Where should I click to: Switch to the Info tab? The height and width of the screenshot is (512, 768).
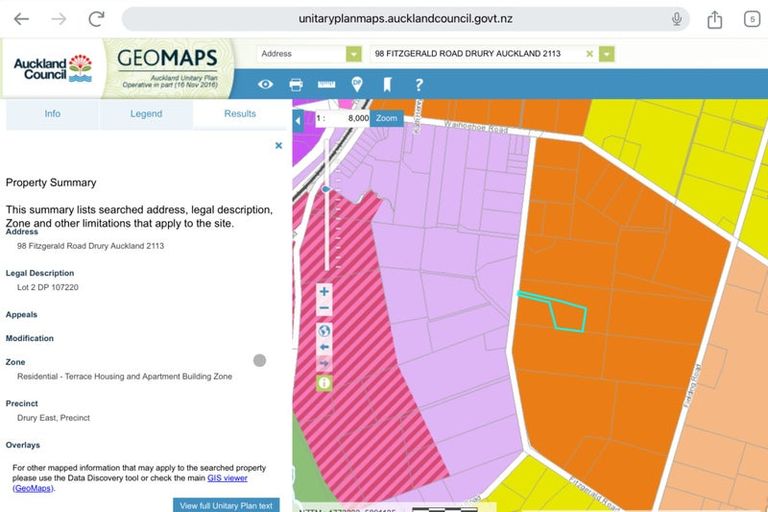point(52,114)
